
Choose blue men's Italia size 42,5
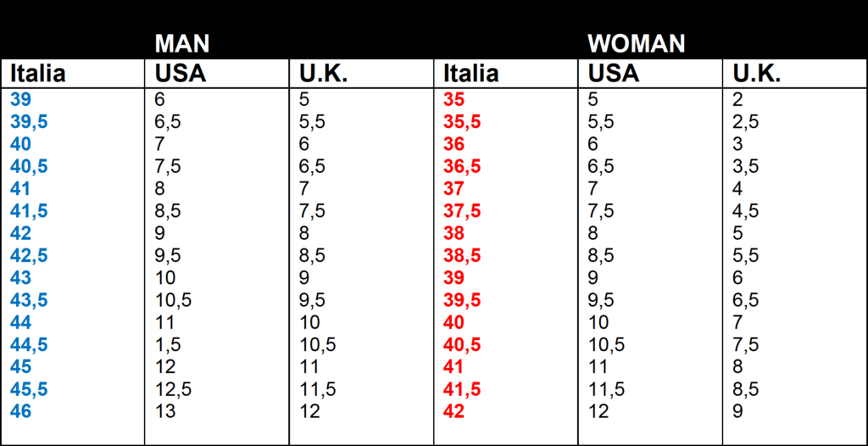point(29,255)
